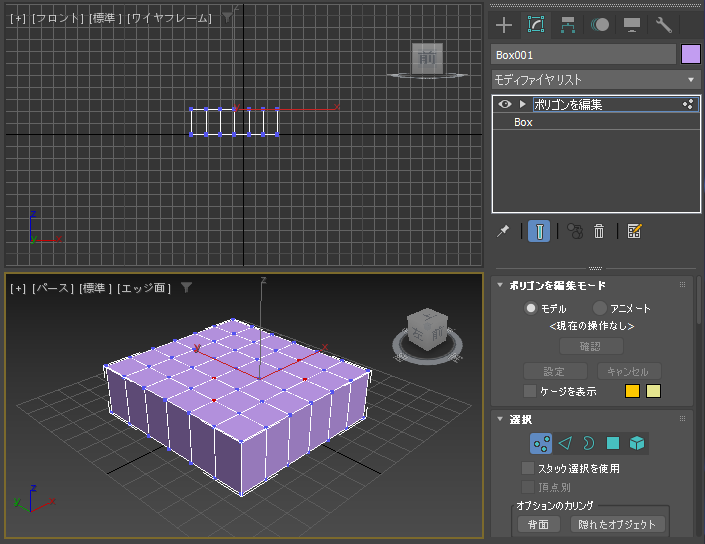705x544 pixels.
Task: Enable the ケージを表示 checkbox
Action: (530, 391)
